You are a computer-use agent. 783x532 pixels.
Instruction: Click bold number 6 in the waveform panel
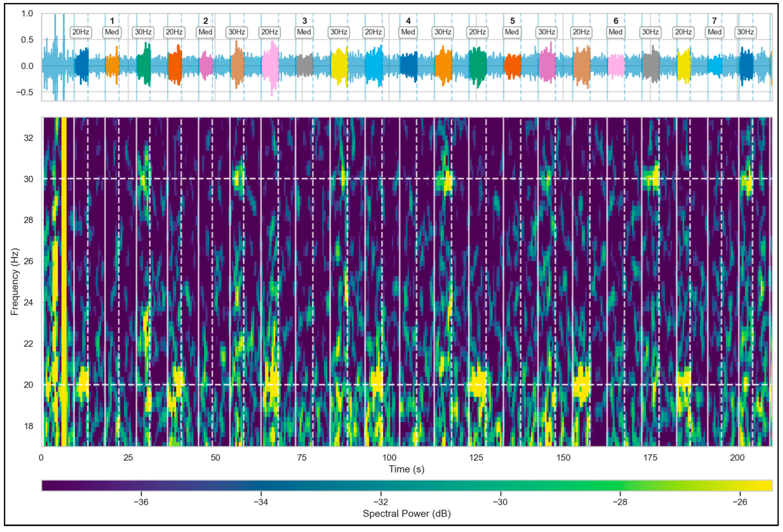click(616, 21)
